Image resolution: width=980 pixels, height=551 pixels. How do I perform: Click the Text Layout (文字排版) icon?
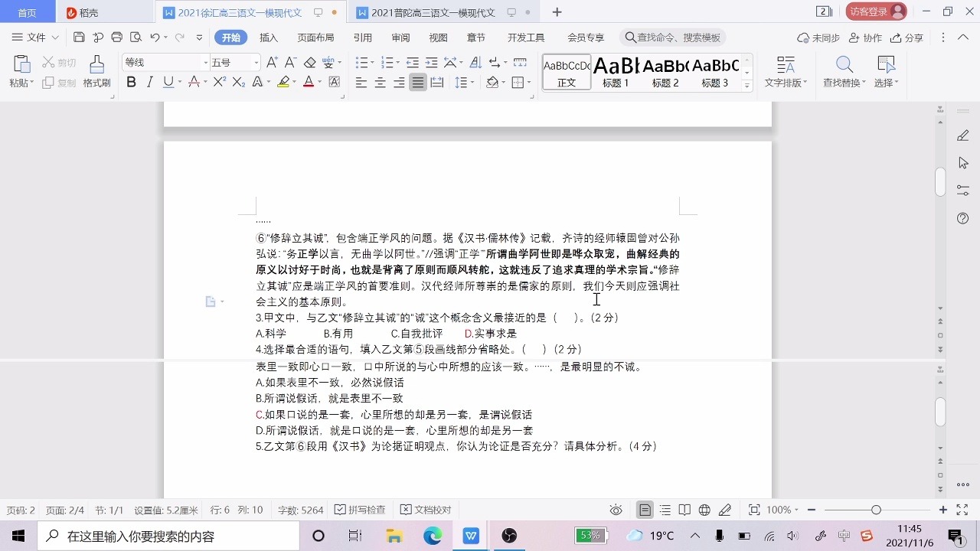coord(786,65)
